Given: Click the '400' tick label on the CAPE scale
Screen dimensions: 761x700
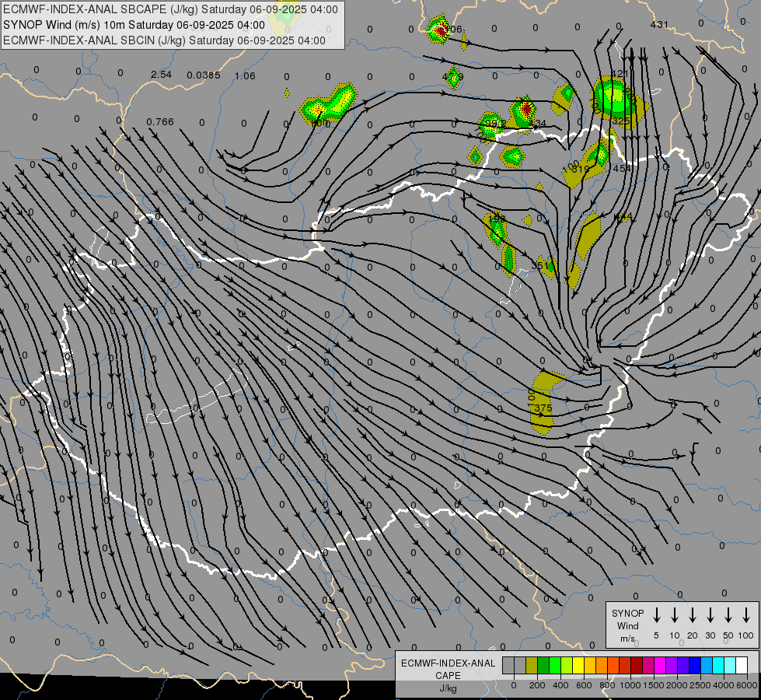Looking at the screenshot, I should point(560,685).
